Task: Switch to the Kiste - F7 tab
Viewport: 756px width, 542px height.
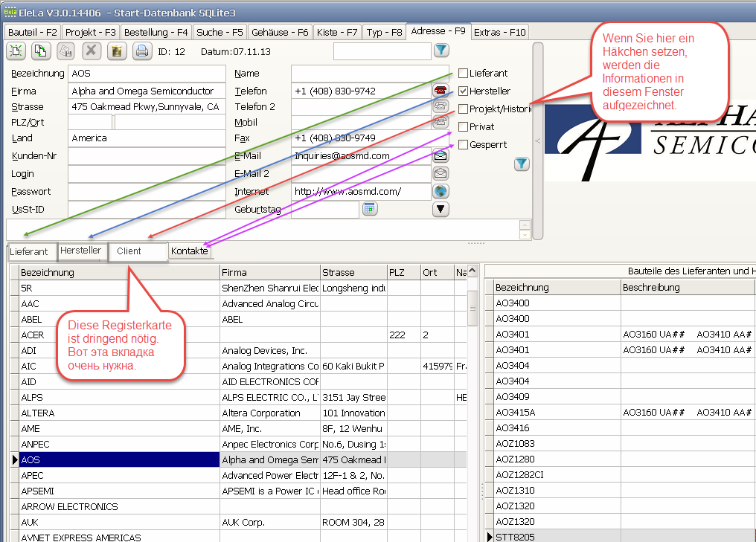Action: click(x=337, y=32)
